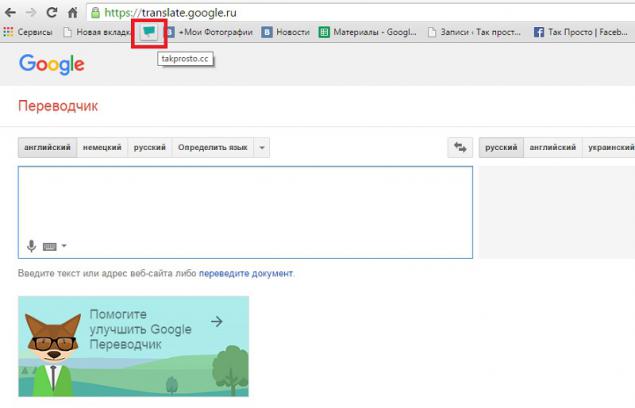Viewport: 635px width, 408px height.
Task: Open the Сервисы apps bookmark
Action: (x=28, y=32)
